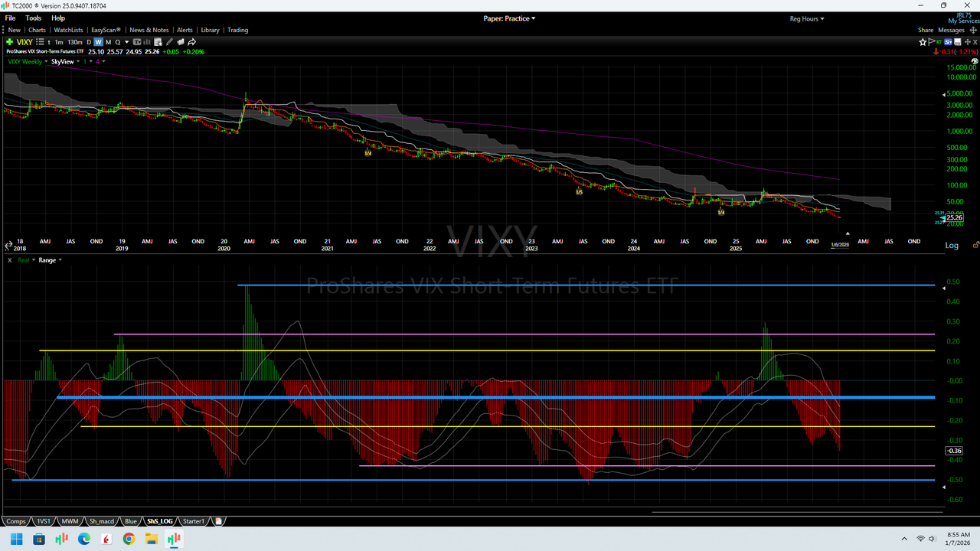The height and width of the screenshot is (551, 980).
Task: Open File Explorer from taskbar
Action: (x=152, y=539)
